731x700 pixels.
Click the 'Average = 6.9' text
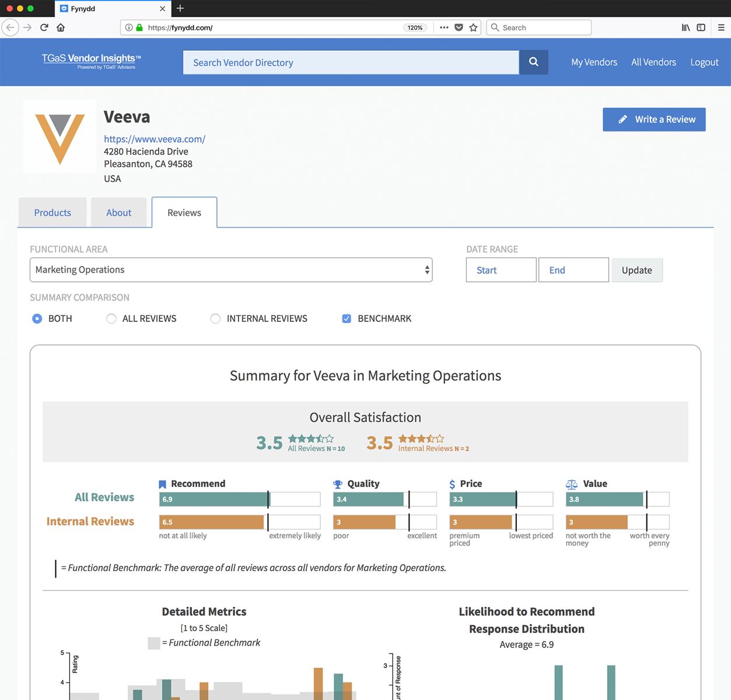[527, 645]
